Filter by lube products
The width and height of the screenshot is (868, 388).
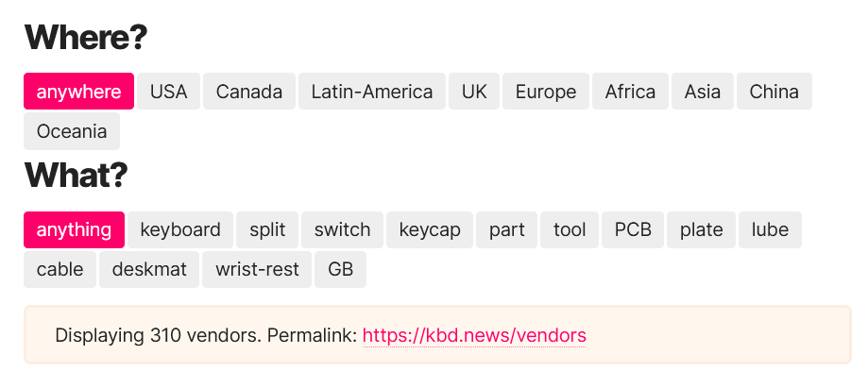[x=770, y=229]
